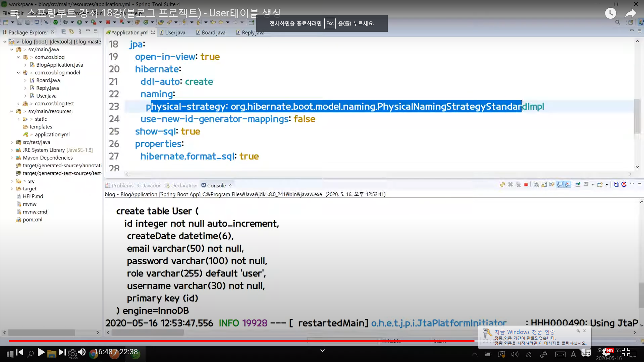
Task: Open the YouTube playlist hamburger icon
Action: pos(15,13)
